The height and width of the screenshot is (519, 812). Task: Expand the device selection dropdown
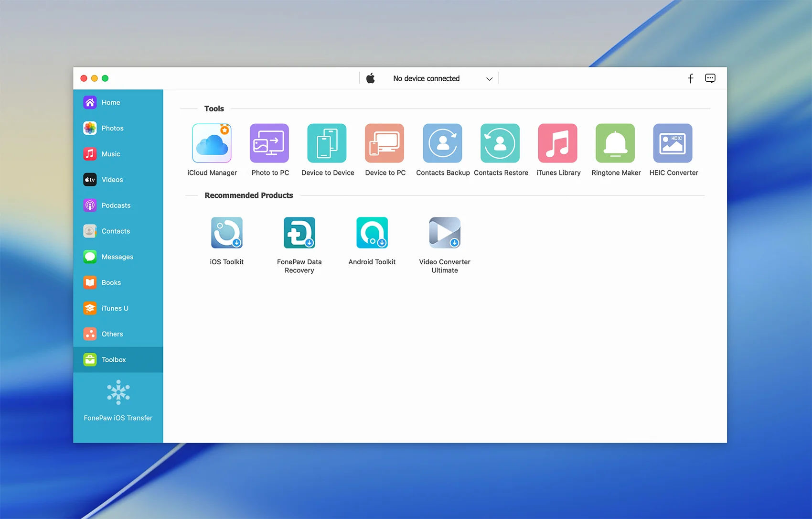pyautogui.click(x=489, y=79)
